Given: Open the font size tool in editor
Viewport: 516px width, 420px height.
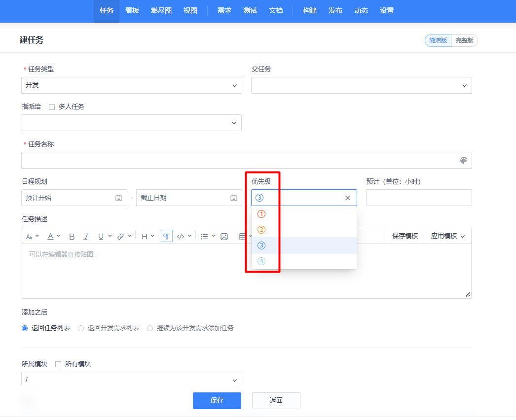Looking at the screenshot, I should (29, 237).
